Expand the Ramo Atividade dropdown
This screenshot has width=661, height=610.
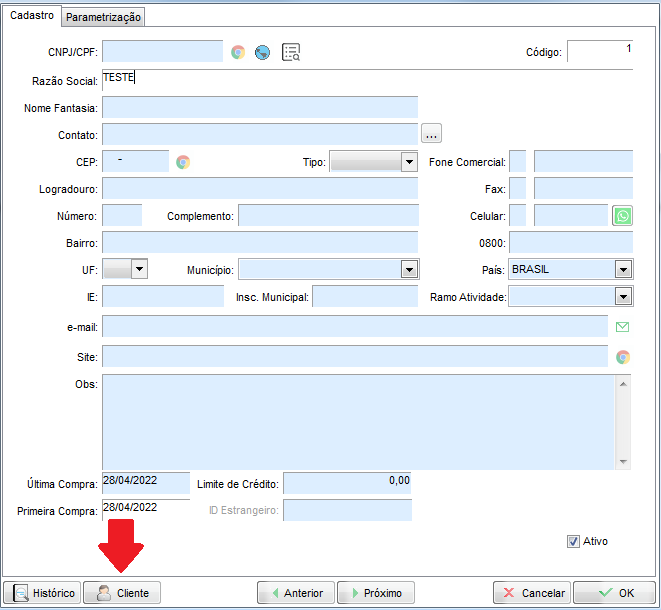point(624,296)
